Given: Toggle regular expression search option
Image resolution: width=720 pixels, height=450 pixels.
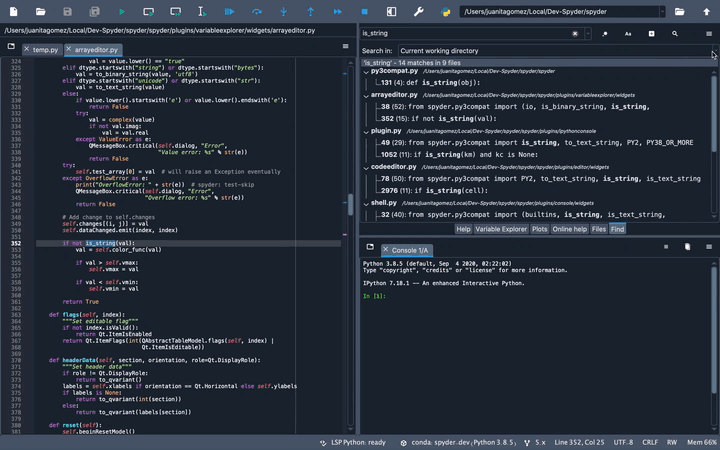Looking at the screenshot, I should pyautogui.click(x=604, y=33).
